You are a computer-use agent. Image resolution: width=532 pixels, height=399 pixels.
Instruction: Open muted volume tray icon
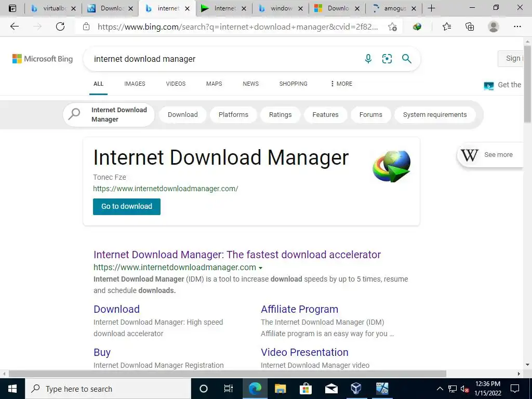tap(465, 389)
